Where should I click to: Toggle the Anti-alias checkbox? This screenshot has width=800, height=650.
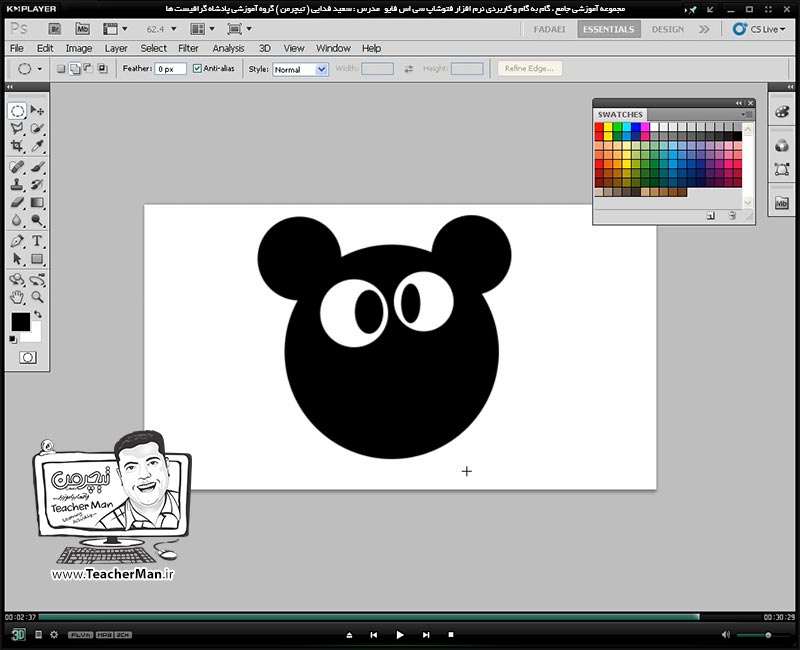click(x=197, y=68)
